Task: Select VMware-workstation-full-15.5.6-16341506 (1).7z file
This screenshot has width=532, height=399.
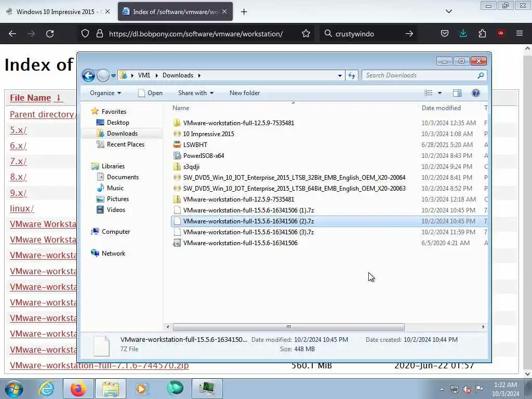Action: click(x=244, y=210)
